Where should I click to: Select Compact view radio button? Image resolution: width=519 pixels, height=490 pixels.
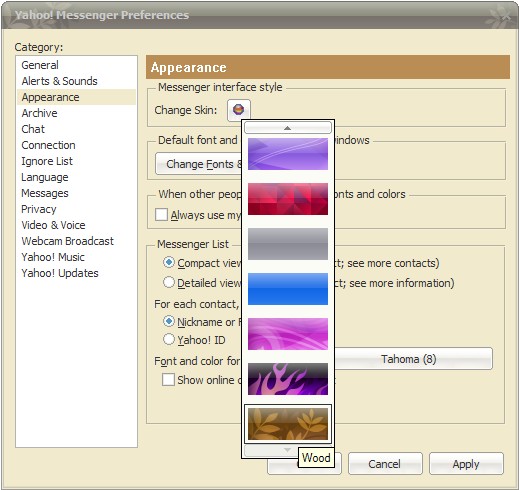[x=169, y=262]
